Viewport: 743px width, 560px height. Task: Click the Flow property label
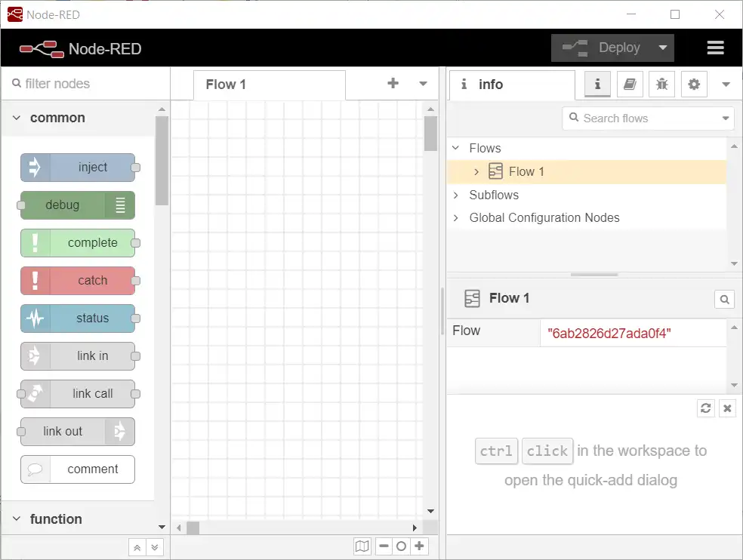[467, 331]
